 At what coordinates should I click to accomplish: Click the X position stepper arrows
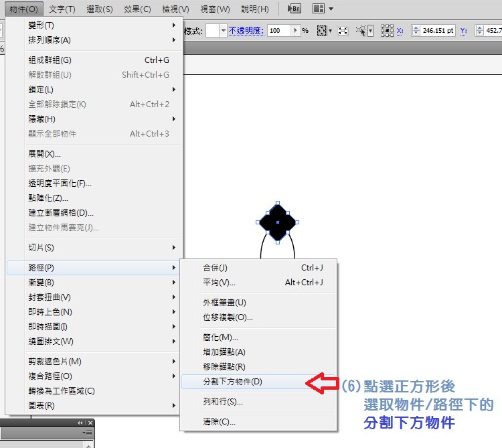pyautogui.click(x=416, y=31)
